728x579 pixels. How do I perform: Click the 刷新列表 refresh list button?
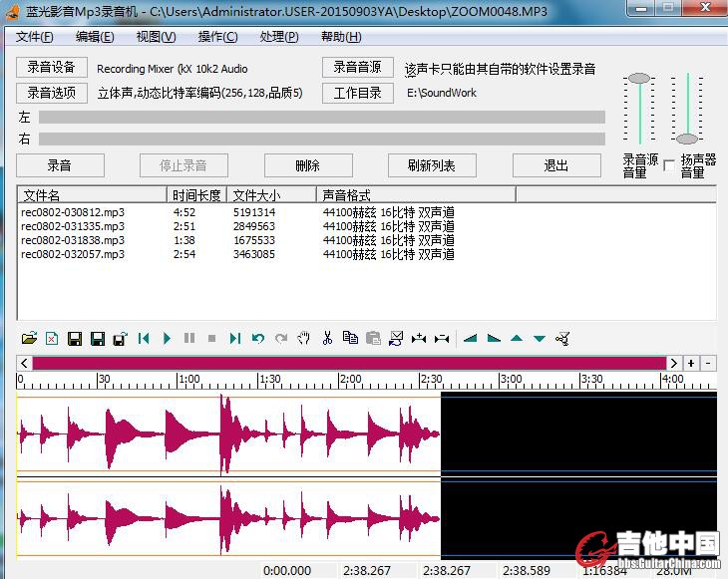433,165
